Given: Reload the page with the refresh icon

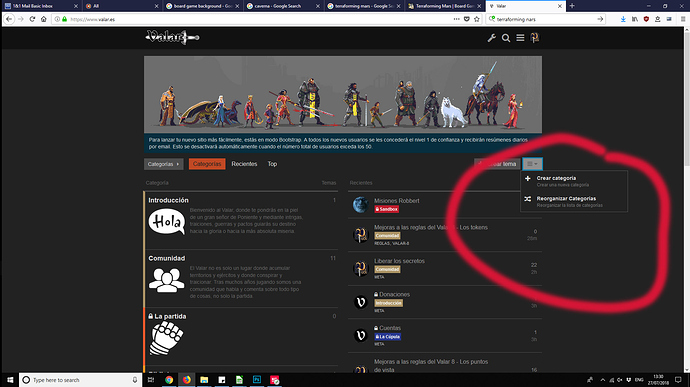Looking at the screenshot, I should (x=32, y=19).
